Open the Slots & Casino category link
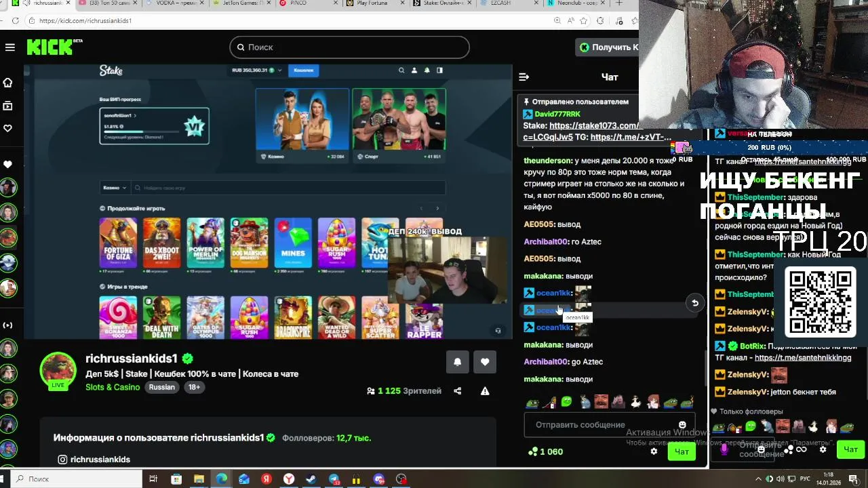Image resolution: width=868 pixels, height=488 pixels. 113,388
